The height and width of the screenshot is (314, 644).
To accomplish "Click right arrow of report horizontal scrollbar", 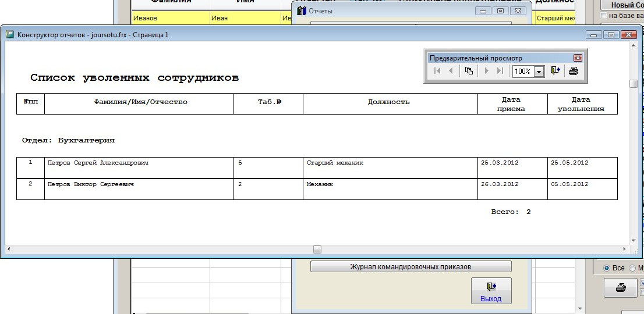I will point(625,249).
